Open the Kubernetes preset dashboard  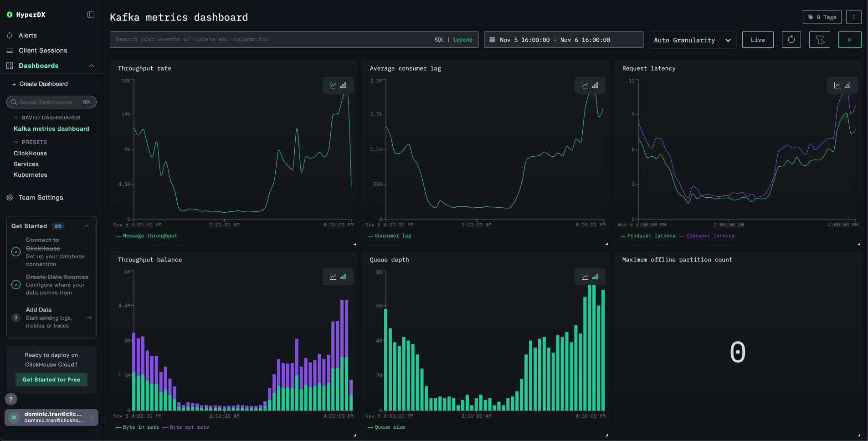(x=30, y=174)
